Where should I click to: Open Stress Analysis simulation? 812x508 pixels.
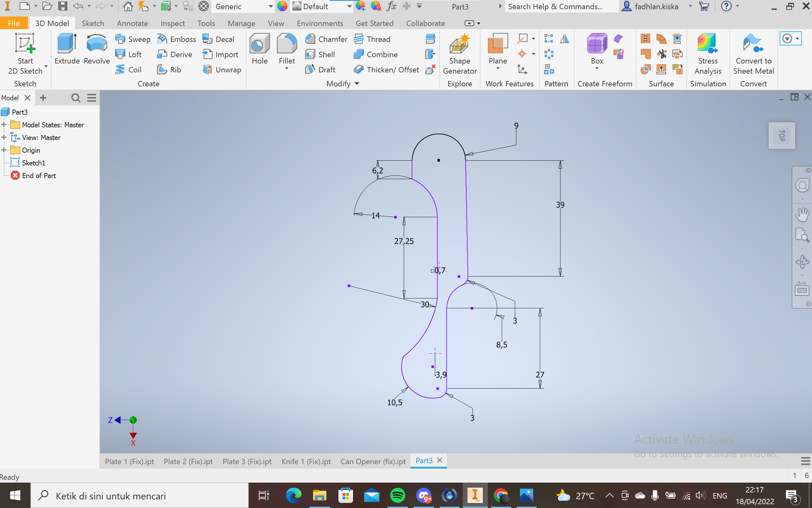pos(708,54)
